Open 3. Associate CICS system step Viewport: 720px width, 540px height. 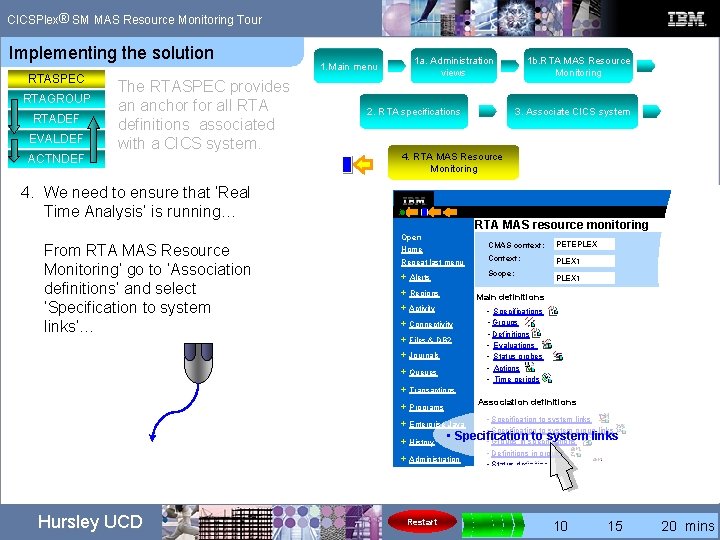572,112
